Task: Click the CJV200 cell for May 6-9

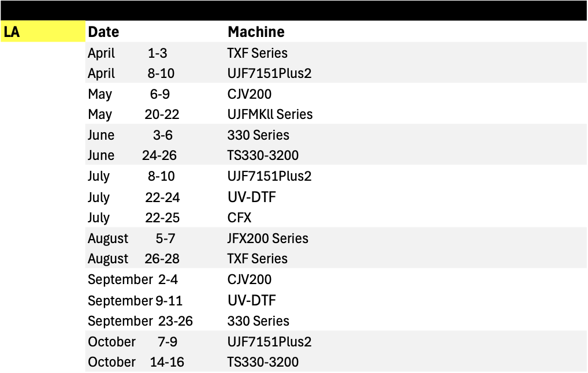Action: point(250,94)
